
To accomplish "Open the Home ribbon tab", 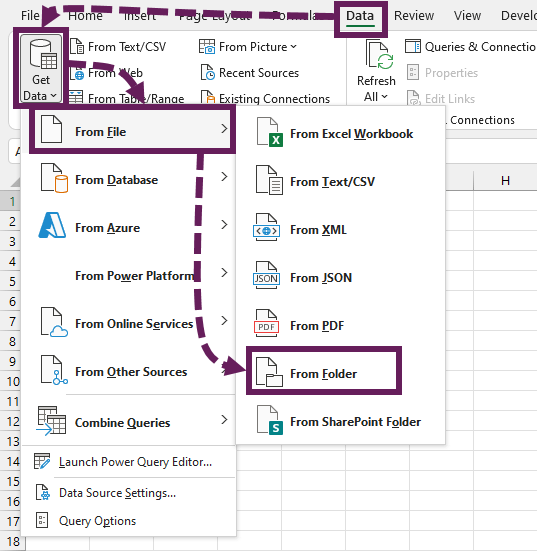I will pyautogui.click(x=85, y=16).
